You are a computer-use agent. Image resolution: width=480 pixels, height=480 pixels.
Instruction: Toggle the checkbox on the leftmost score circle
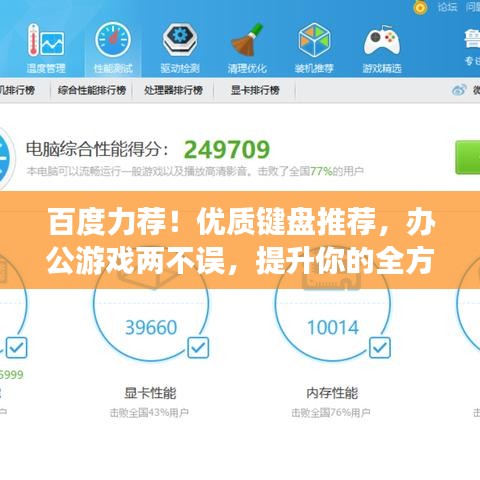17,348
